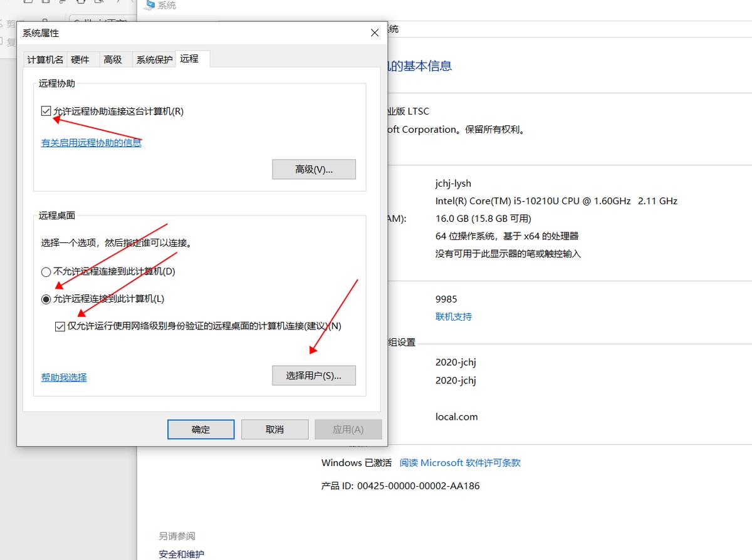Click the Windows 已激活 status text
Image resolution: width=752 pixels, height=560 pixels.
pyautogui.click(x=357, y=463)
